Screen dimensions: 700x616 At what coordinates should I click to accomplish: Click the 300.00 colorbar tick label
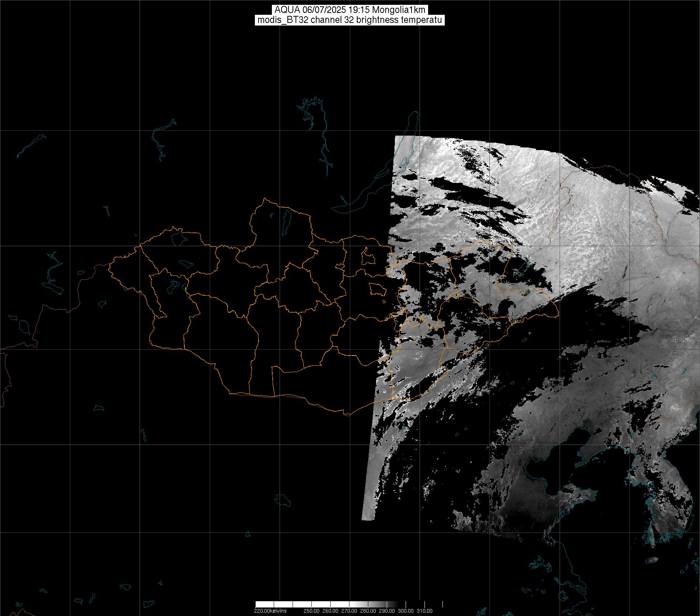click(x=406, y=611)
